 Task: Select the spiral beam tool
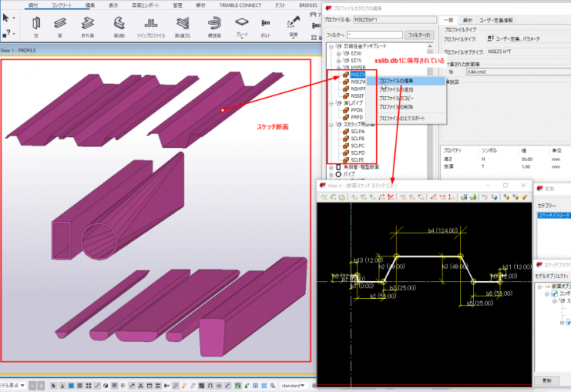pyautogui.click(x=214, y=23)
